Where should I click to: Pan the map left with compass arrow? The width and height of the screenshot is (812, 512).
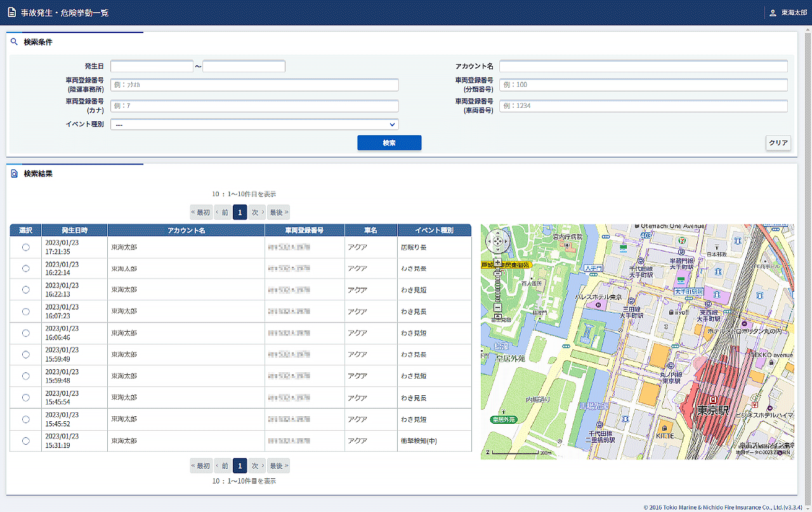(x=490, y=242)
